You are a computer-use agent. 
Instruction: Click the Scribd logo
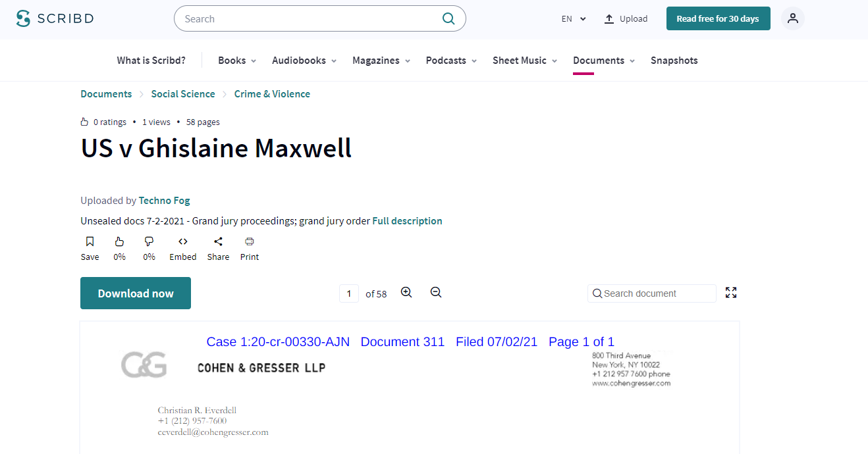[55, 18]
